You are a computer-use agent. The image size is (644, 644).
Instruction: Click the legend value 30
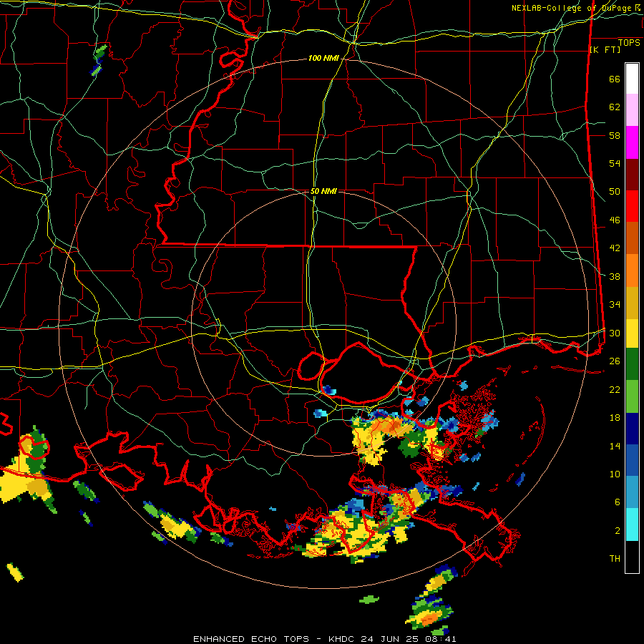click(615, 333)
